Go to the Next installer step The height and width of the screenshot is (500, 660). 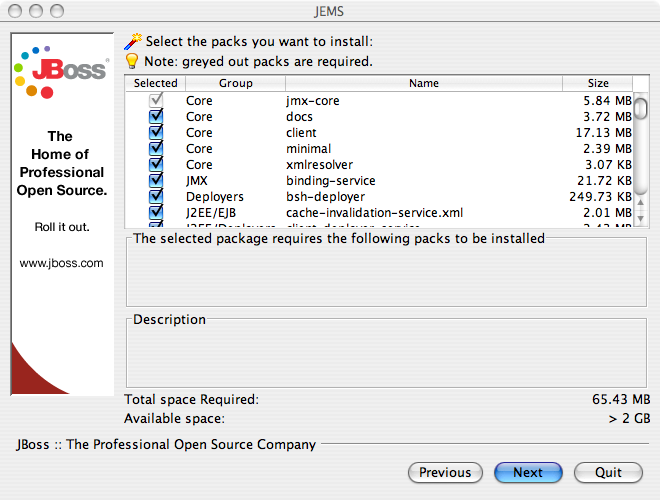point(528,473)
